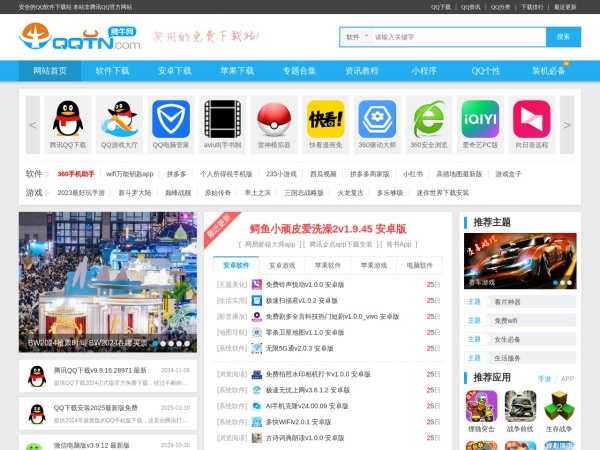Image resolution: width=600 pixels, height=450 pixels.
Task: Open the 腾讯QQ下载 penguin icon
Action: (68, 119)
